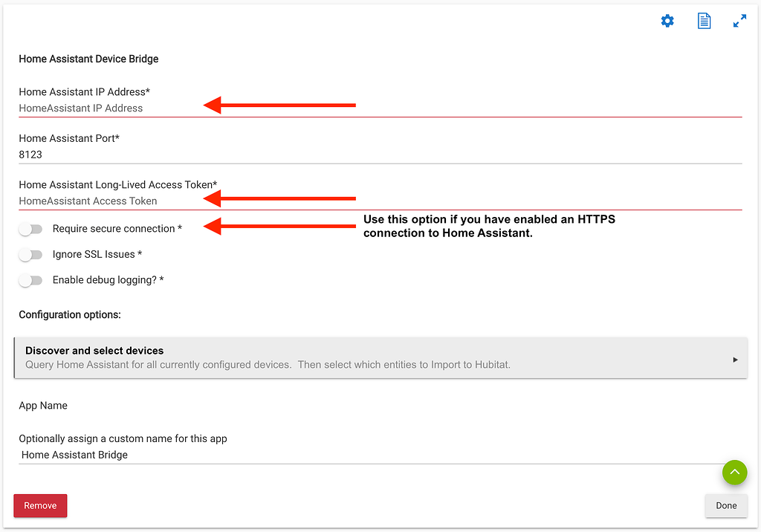Open the app documentation page icon
This screenshot has height=532, width=761.
pyautogui.click(x=704, y=21)
